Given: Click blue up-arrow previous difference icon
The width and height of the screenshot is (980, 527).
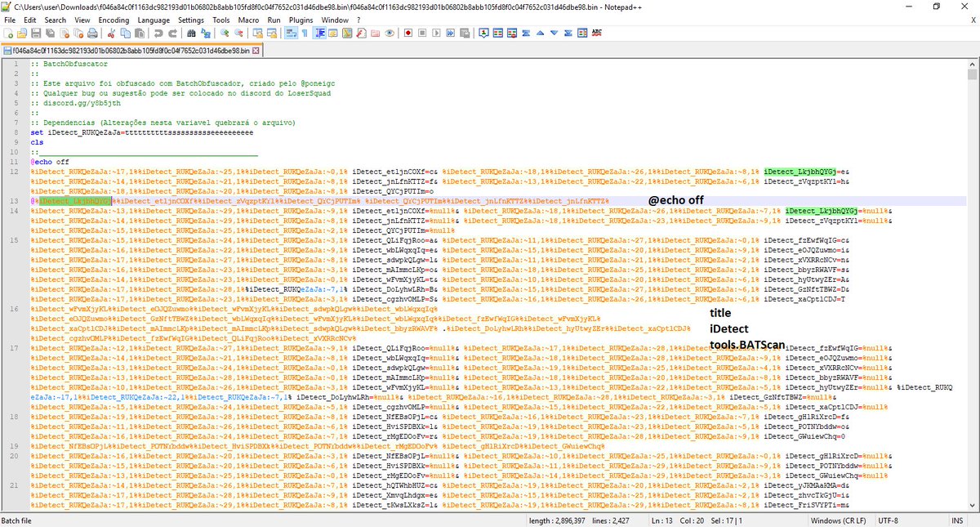Looking at the screenshot, I should point(540,33).
